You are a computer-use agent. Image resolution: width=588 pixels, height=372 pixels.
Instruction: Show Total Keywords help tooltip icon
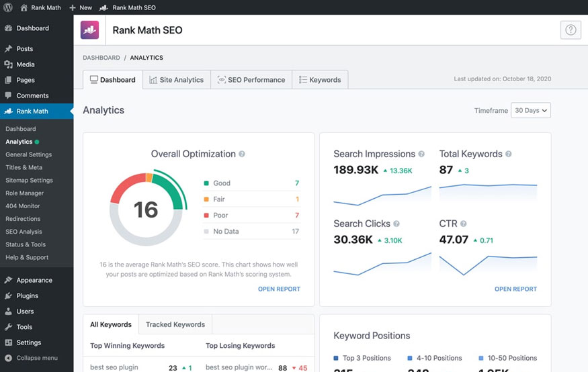point(509,154)
